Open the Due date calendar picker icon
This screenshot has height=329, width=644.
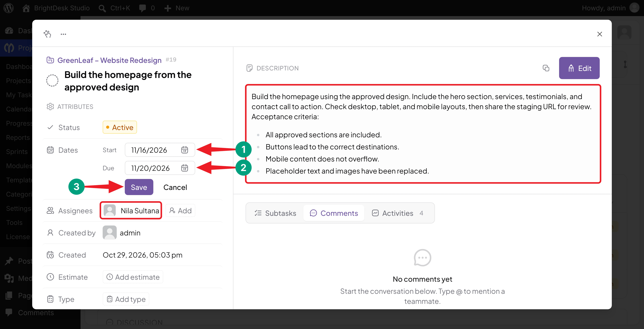click(185, 168)
